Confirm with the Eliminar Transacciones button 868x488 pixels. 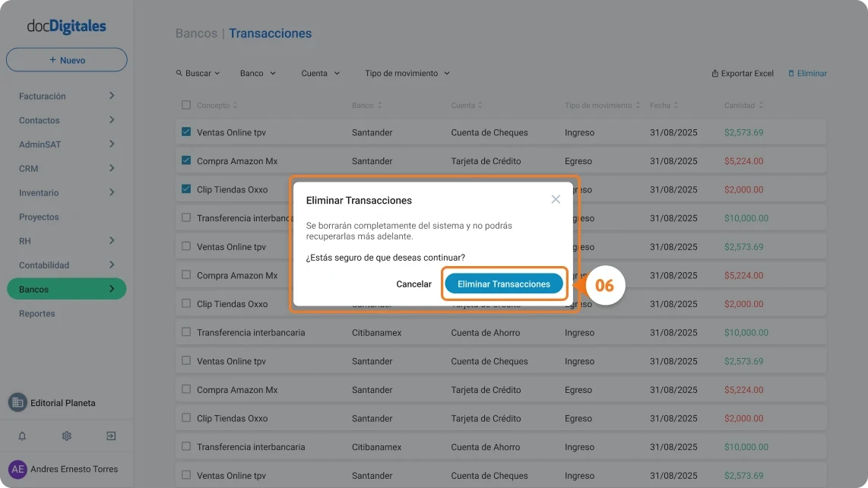(x=503, y=284)
